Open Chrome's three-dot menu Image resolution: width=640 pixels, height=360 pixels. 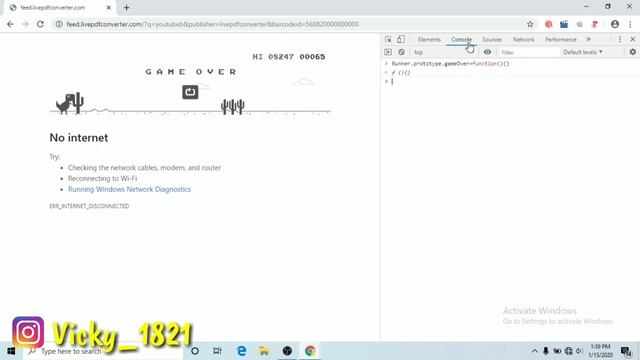pos(630,24)
